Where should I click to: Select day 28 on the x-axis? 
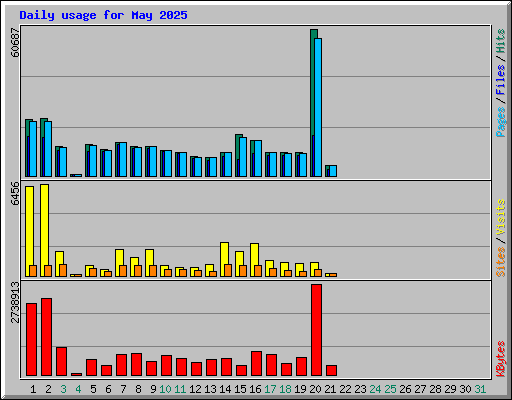tap(435, 389)
